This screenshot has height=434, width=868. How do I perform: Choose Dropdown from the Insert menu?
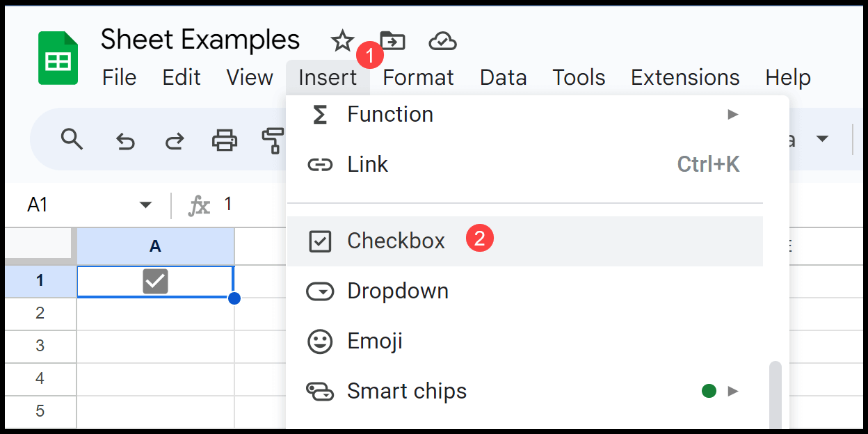click(396, 291)
